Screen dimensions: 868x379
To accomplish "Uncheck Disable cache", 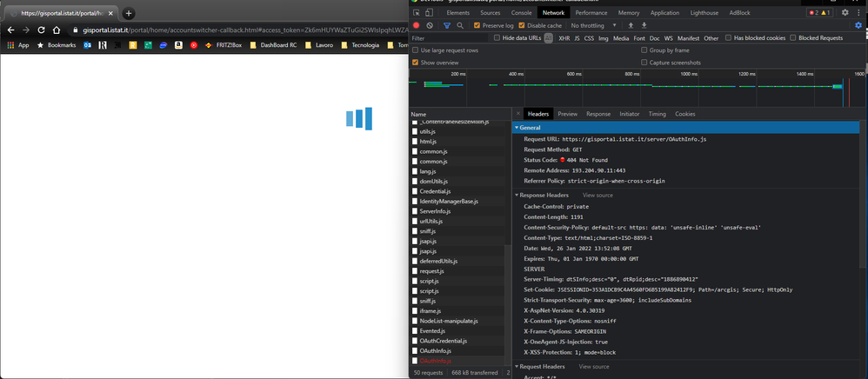I will coord(522,25).
